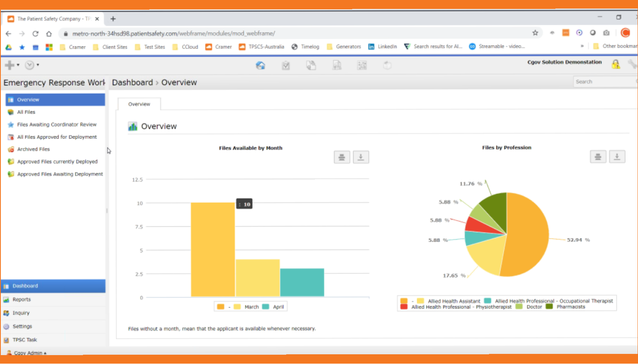Print the Files Available by Month chart

tap(342, 157)
